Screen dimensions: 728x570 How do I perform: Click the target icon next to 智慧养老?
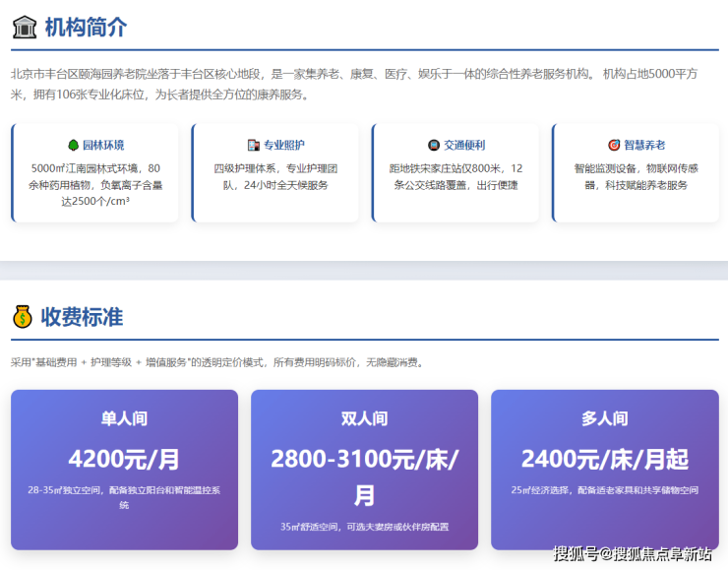614,145
